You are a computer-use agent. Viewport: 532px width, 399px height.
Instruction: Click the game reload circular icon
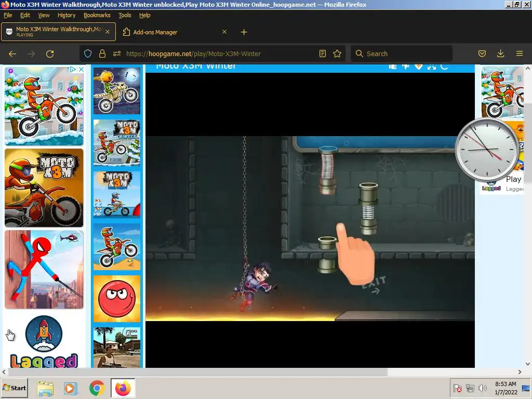coord(444,66)
